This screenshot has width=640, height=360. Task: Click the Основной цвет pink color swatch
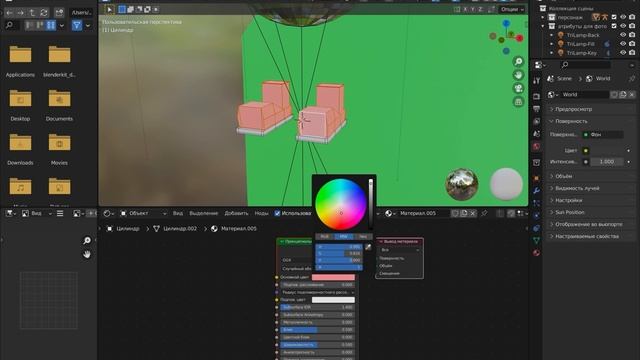click(333, 277)
